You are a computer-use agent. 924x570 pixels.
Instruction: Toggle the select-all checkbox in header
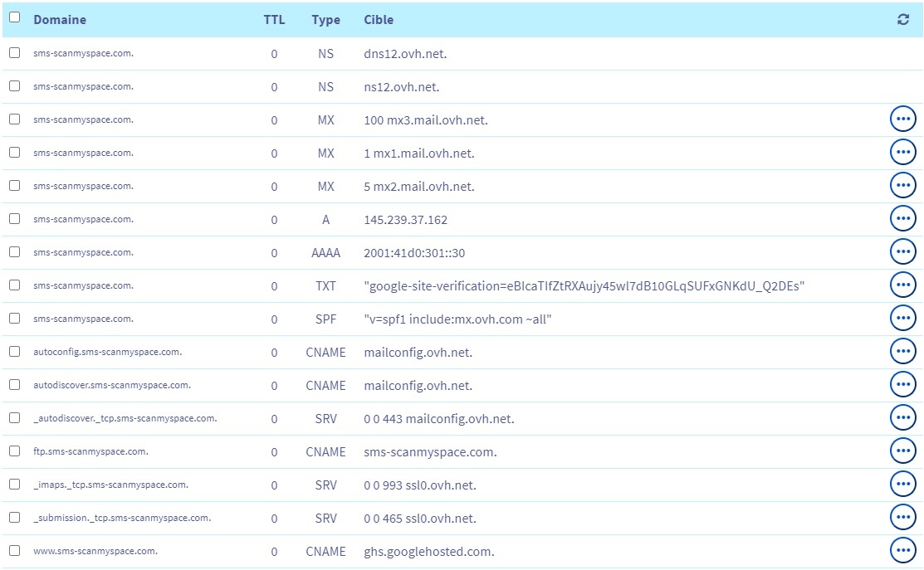[x=14, y=17]
